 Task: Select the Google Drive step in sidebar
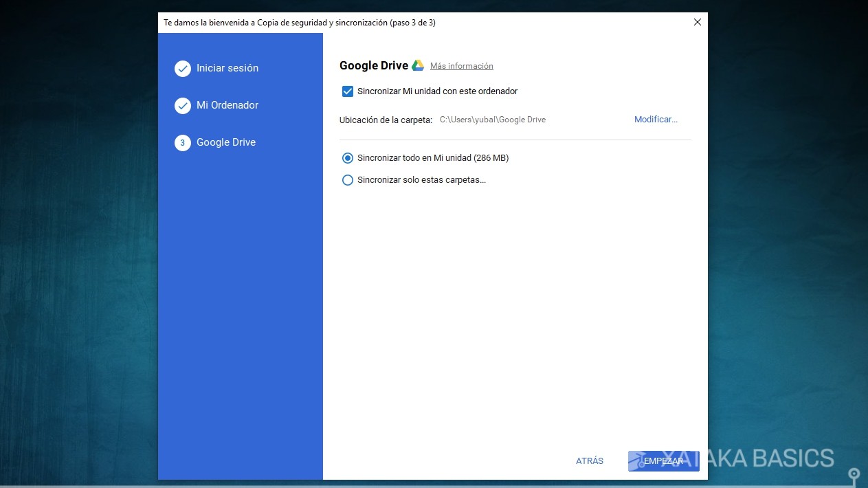(226, 142)
